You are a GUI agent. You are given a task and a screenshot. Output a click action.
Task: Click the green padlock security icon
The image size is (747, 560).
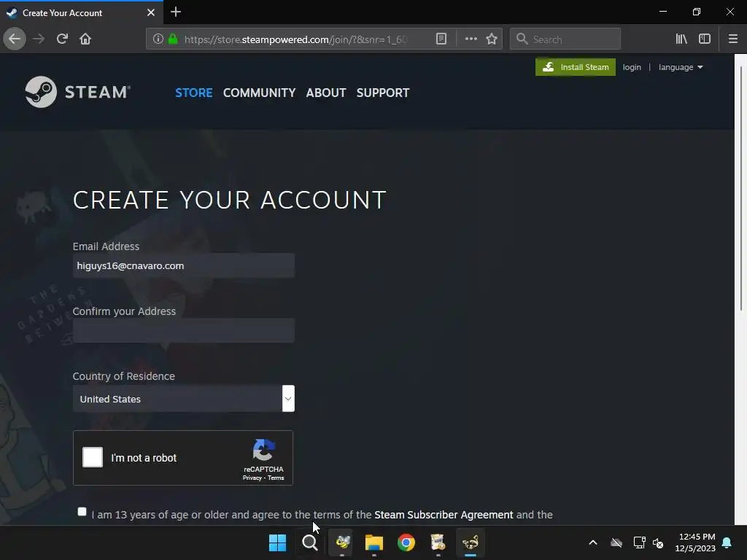click(x=173, y=39)
